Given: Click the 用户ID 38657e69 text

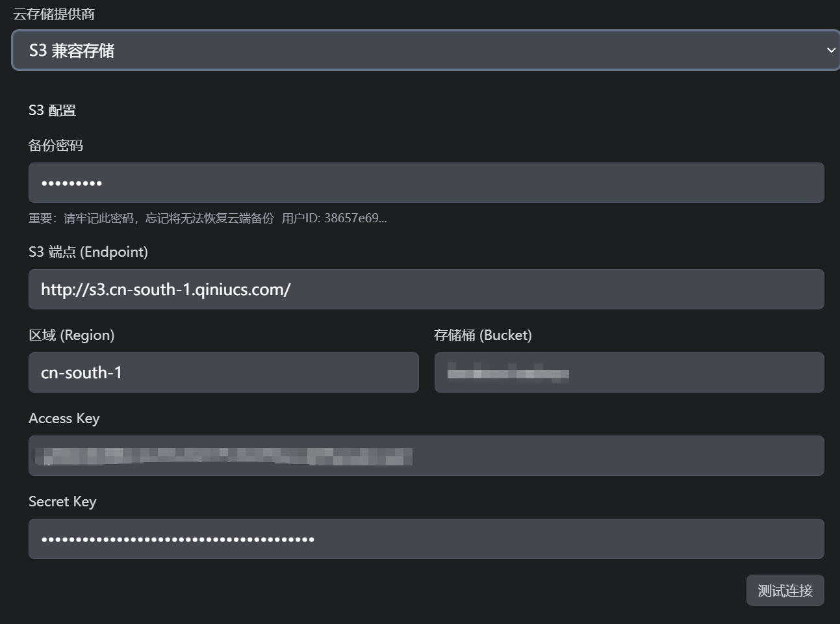Looking at the screenshot, I should pyautogui.click(x=334, y=218).
